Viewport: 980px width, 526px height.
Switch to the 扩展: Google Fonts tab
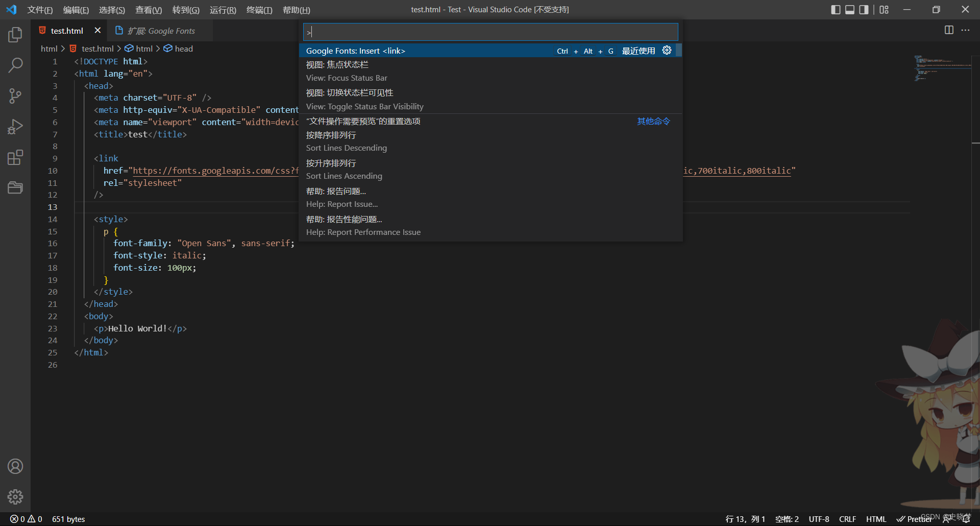(161, 31)
